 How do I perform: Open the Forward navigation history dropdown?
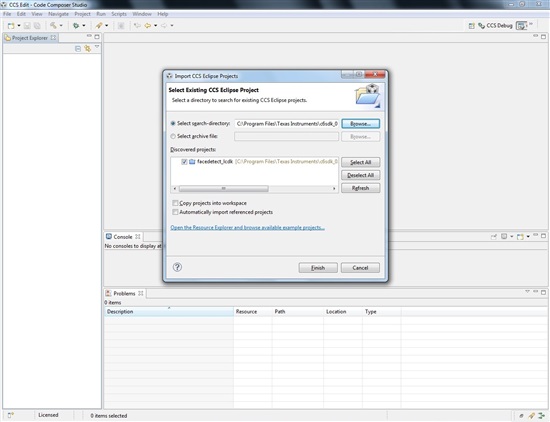click(172, 26)
